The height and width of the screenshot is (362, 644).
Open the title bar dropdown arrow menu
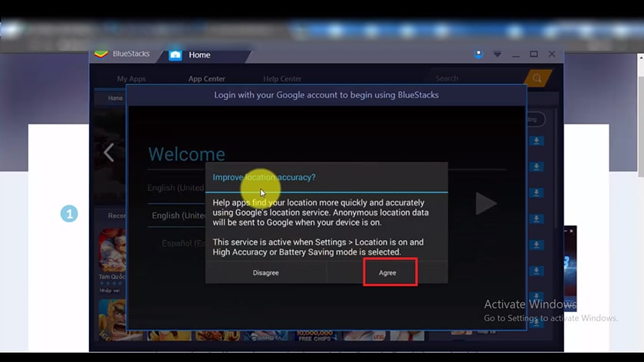(x=498, y=54)
